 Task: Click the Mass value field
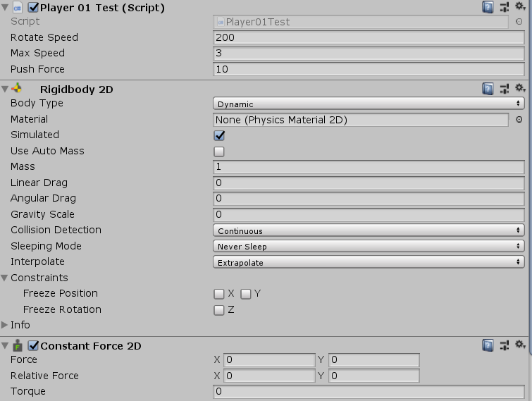369,166
